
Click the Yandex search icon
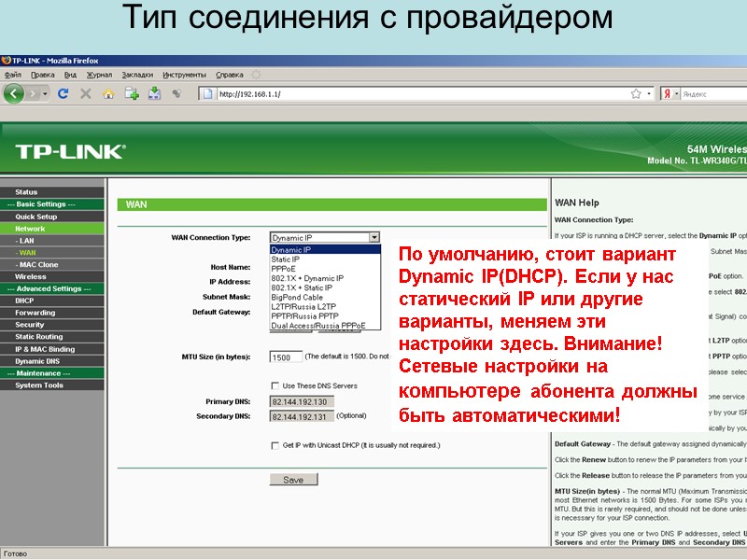[x=667, y=92]
